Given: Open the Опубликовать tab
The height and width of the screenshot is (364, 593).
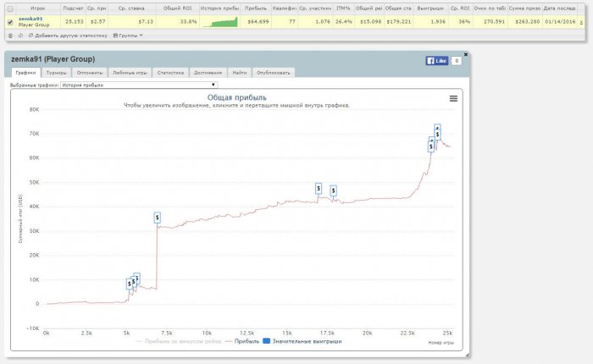Looking at the screenshot, I should click(273, 73).
